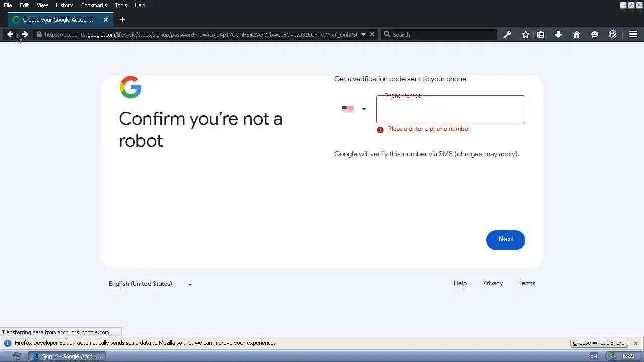
Task: Click the smiley chat face toolbar icon
Action: tap(595, 34)
